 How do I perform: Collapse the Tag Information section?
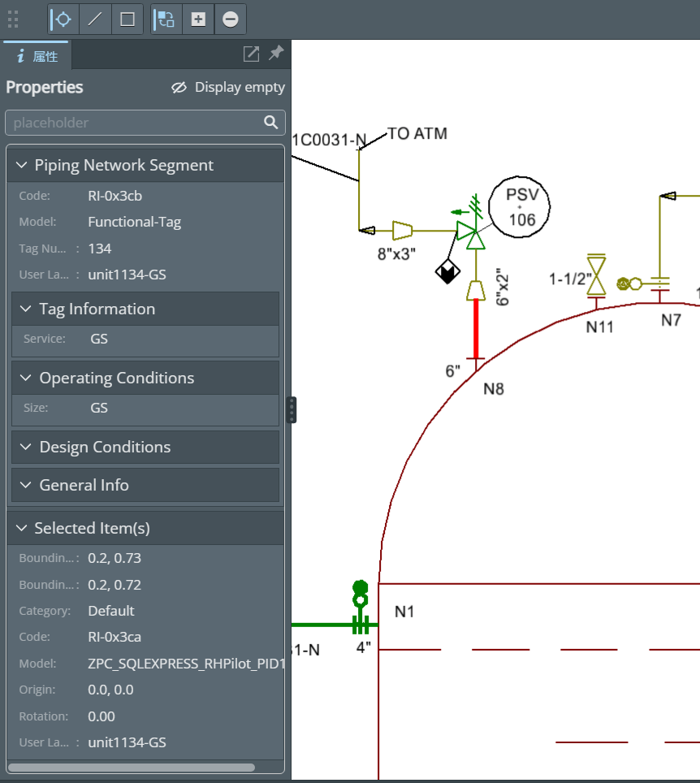coord(26,309)
